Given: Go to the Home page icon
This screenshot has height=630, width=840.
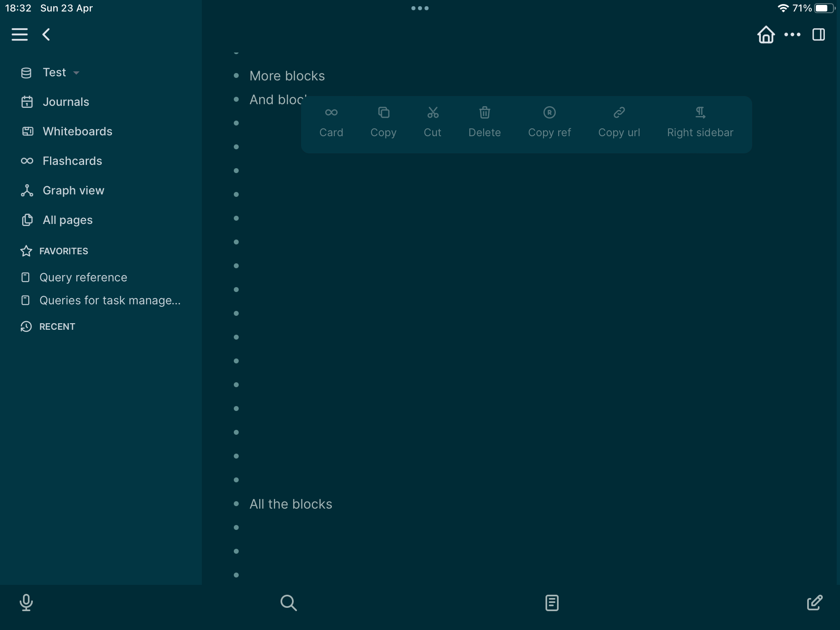Looking at the screenshot, I should [766, 34].
